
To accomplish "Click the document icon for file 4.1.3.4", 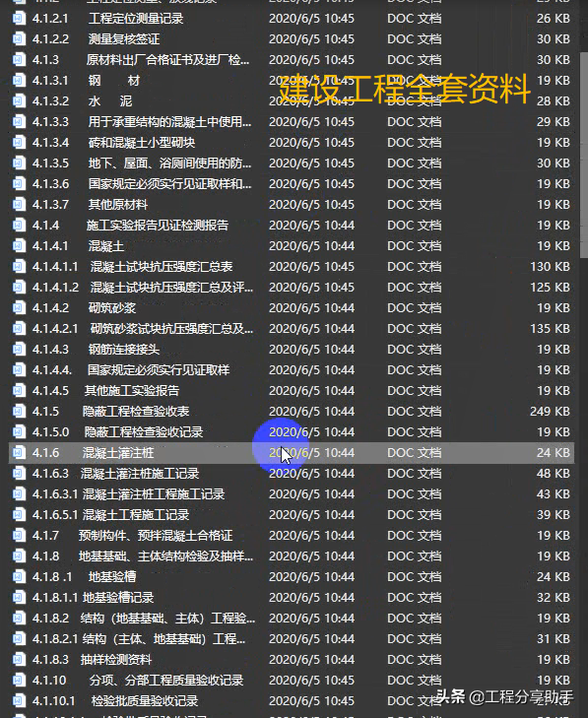I will (x=19, y=143).
